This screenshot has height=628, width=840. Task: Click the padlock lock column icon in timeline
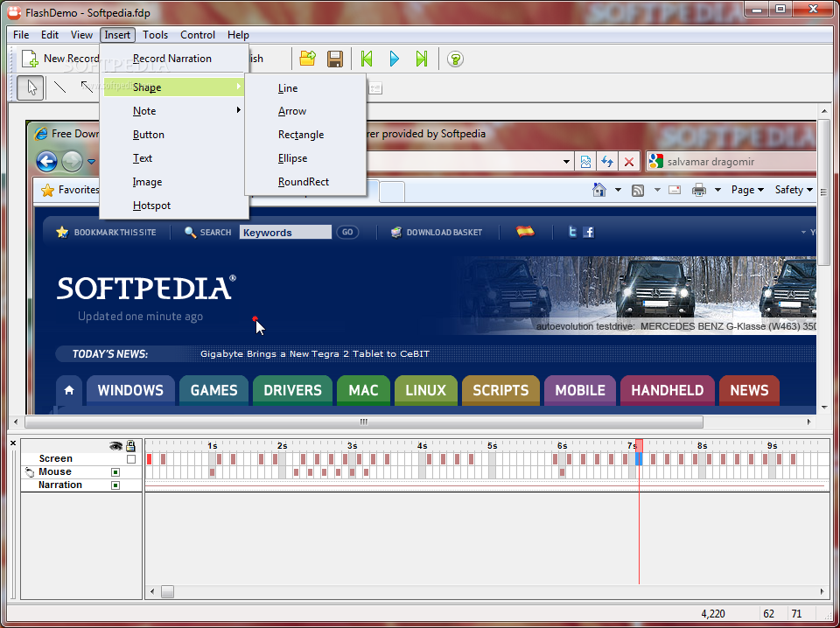pos(130,445)
